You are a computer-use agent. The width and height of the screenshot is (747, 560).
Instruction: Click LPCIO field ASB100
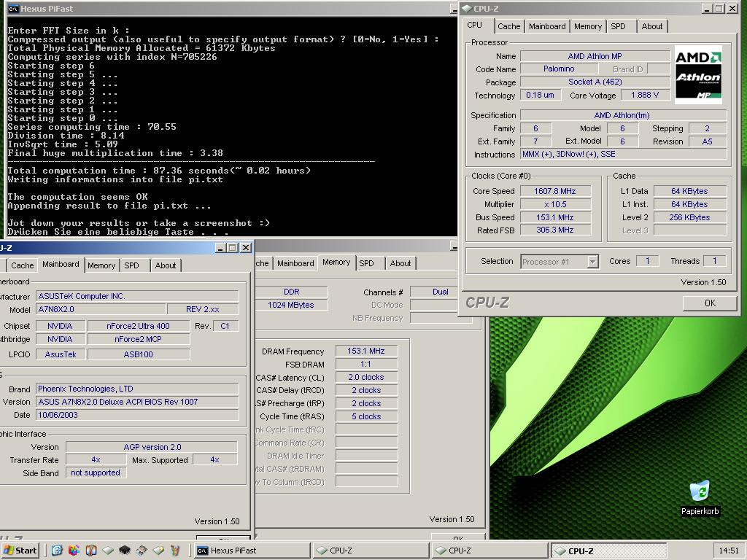tap(138, 354)
